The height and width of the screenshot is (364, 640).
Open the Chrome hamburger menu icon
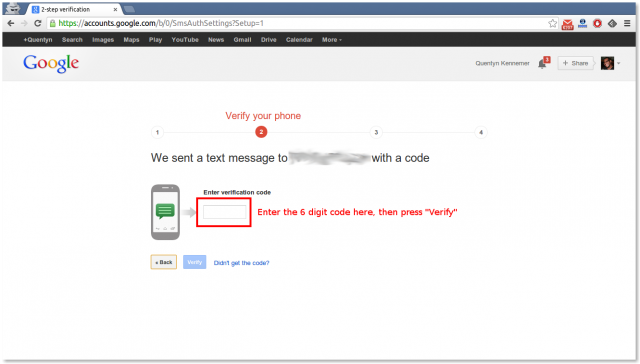627,24
